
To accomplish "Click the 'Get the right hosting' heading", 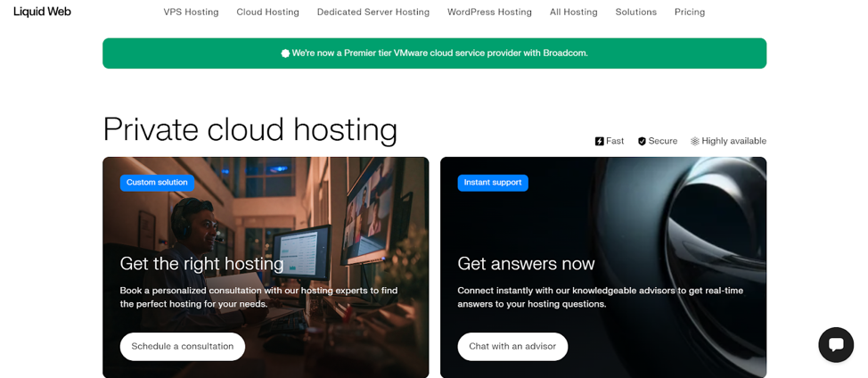I will [202, 263].
